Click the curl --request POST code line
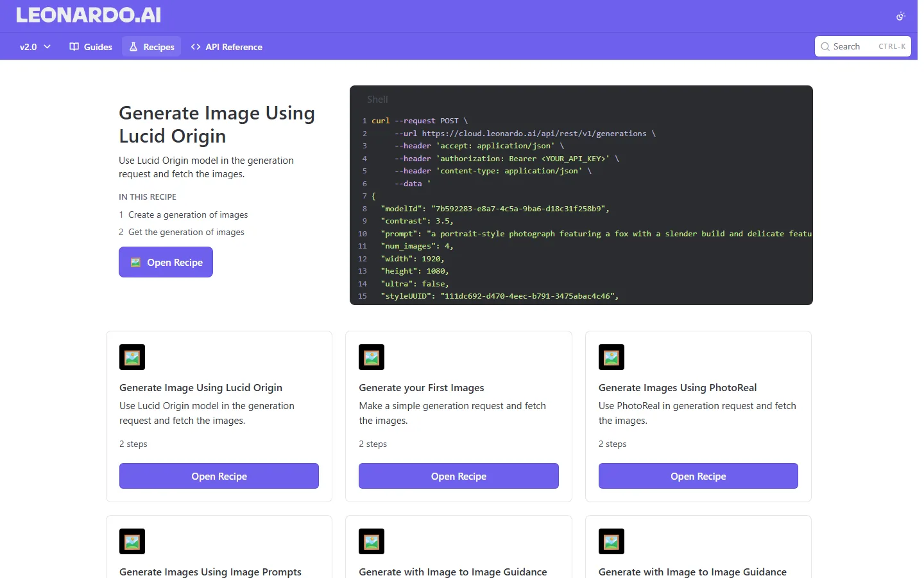924x578 pixels. pos(420,121)
